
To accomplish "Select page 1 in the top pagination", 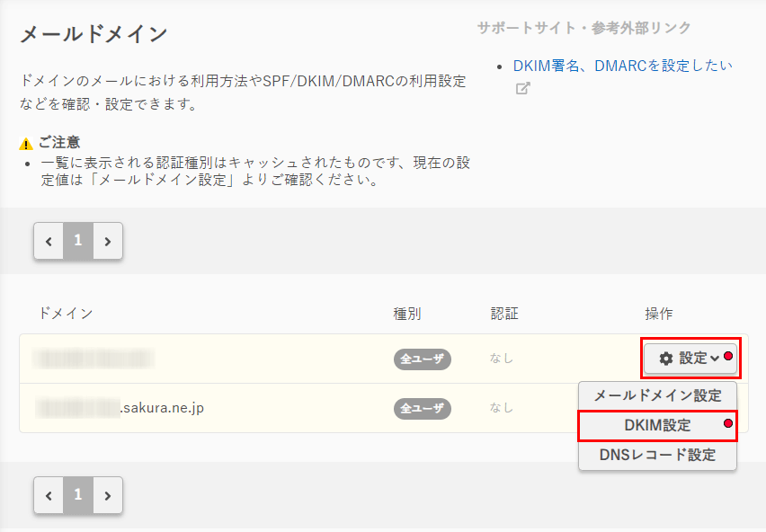I will [78, 241].
